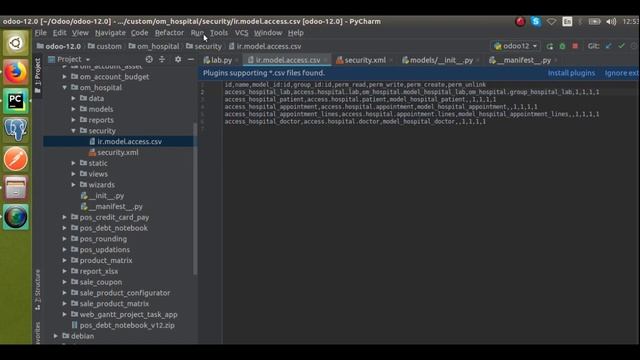Screen dimensions: 640x360
Task: Click the collapse all icon in Project panel
Action: point(162,60)
